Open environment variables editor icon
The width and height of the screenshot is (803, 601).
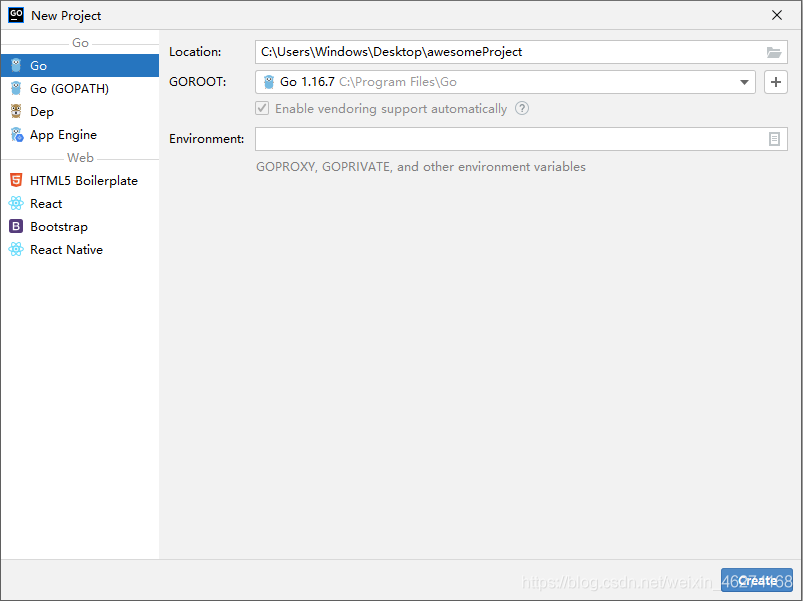click(x=774, y=139)
